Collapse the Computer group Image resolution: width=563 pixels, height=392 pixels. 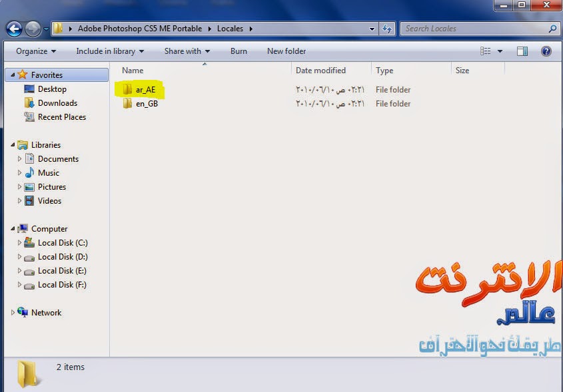coord(13,228)
